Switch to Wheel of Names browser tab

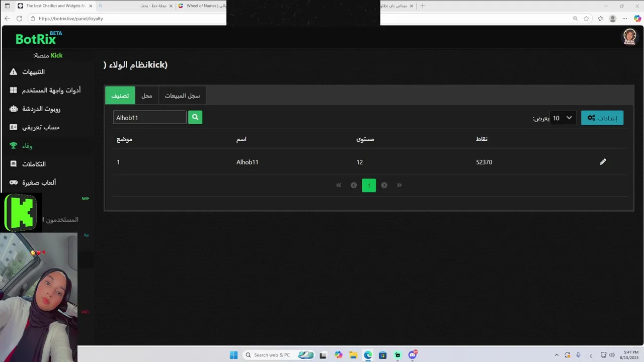[x=201, y=6]
